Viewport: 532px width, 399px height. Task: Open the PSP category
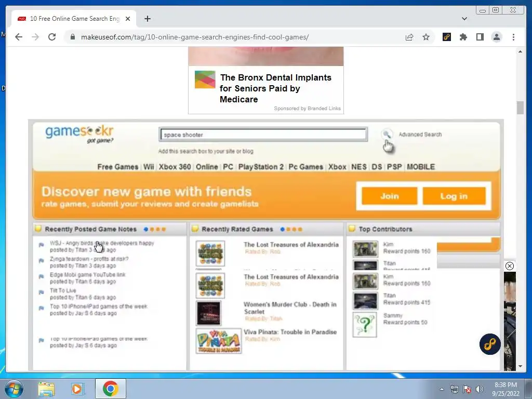pyautogui.click(x=394, y=167)
